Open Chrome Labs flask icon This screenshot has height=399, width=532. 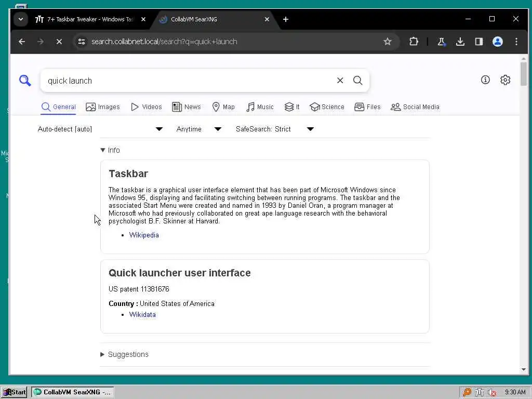(x=441, y=42)
